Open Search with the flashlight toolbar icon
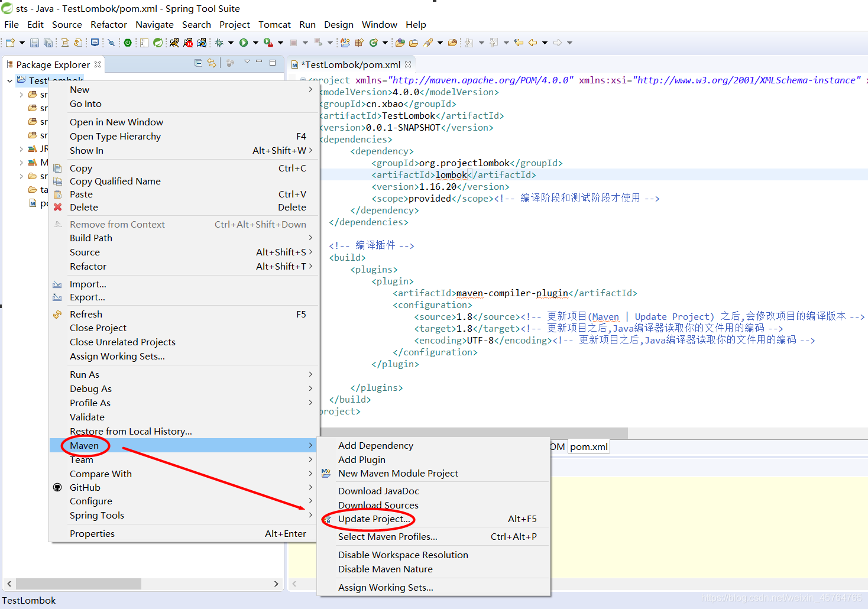The height and width of the screenshot is (609, 868). (x=111, y=42)
